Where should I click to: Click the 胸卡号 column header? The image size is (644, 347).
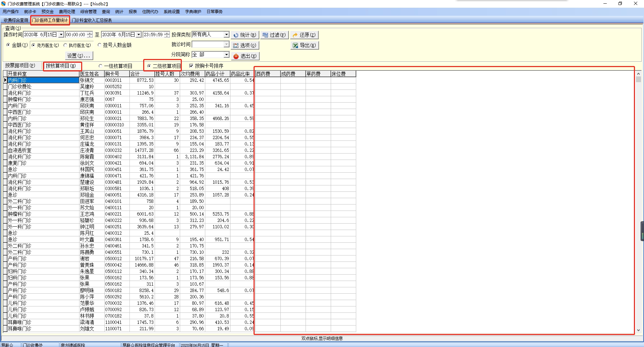coord(117,74)
